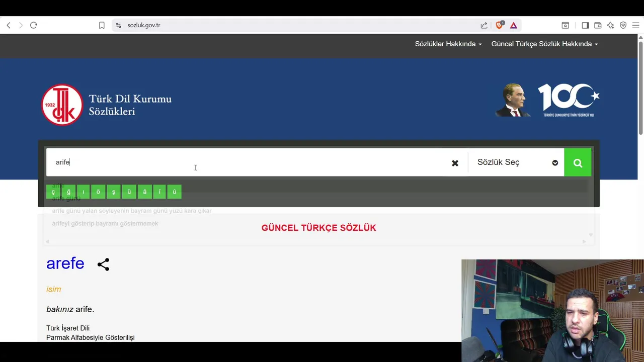Share this page via share icon

[484, 25]
